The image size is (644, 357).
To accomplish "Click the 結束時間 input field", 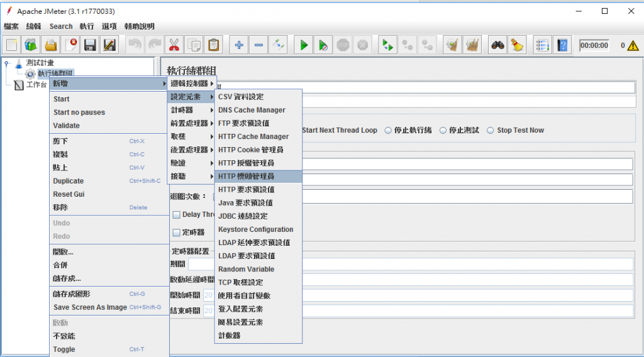I will pyautogui.click(x=418, y=310).
